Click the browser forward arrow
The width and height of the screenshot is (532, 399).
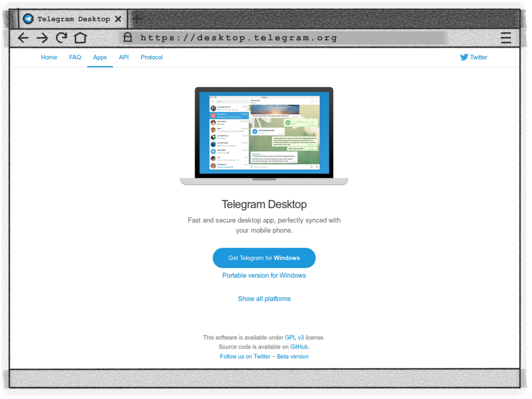click(x=42, y=38)
